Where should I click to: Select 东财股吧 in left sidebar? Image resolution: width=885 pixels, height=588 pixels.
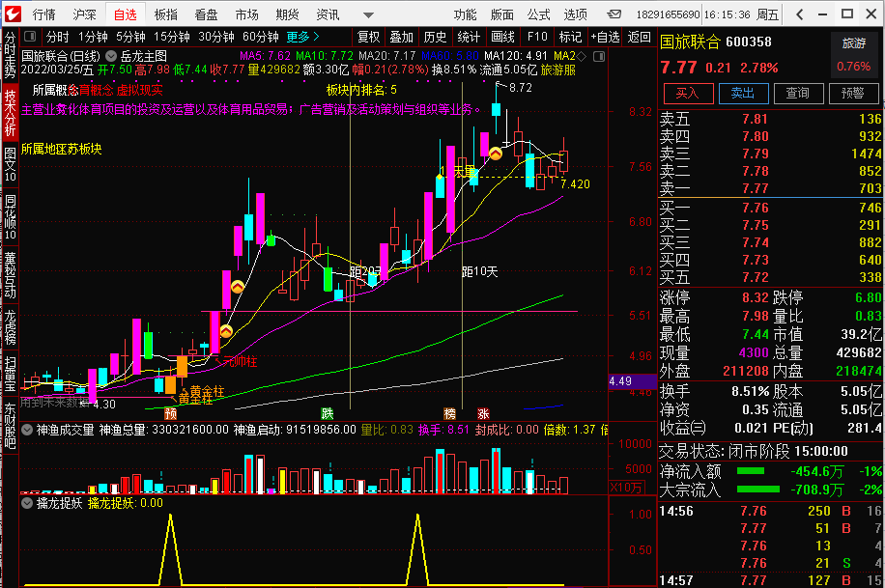click(x=11, y=426)
